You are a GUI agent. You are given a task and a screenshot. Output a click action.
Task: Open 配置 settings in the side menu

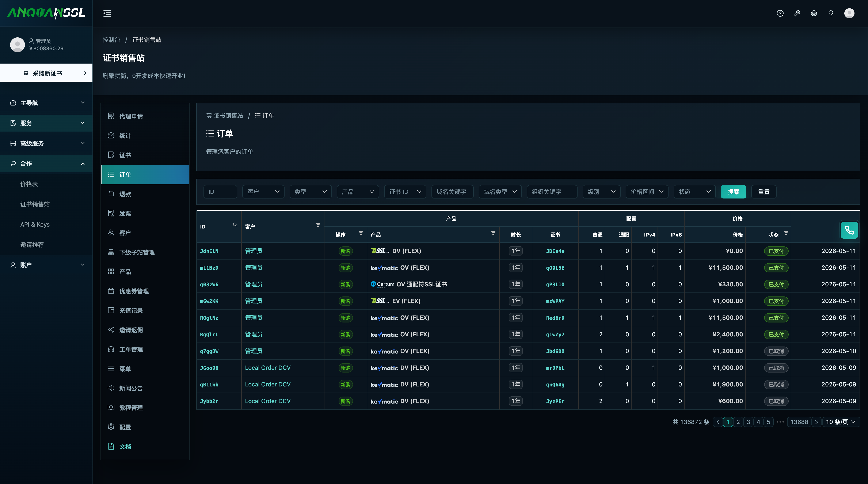pyautogui.click(x=145, y=427)
